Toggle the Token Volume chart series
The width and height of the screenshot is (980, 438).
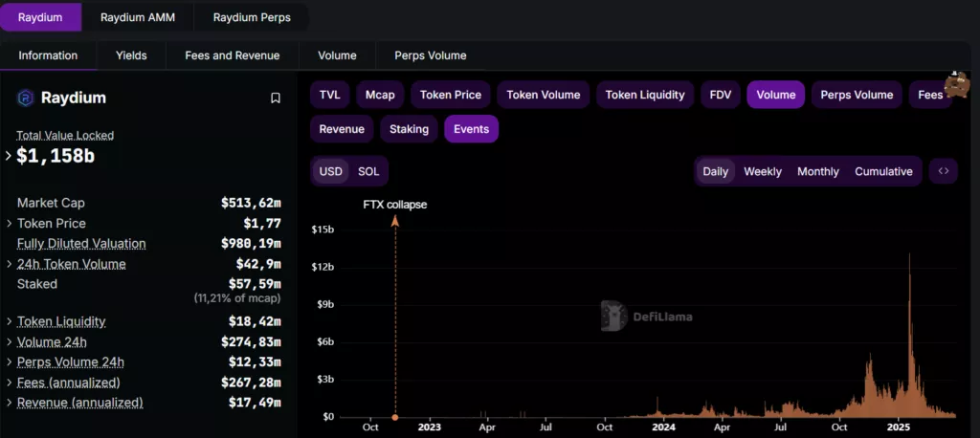[x=544, y=95]
